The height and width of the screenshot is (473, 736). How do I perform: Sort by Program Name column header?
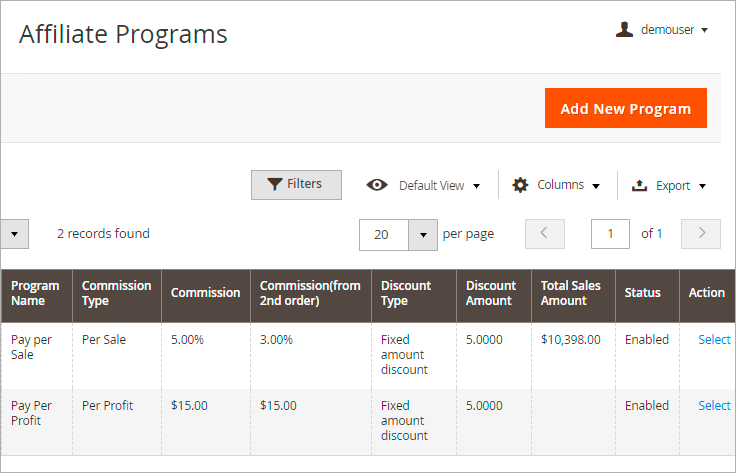point(35,293)
